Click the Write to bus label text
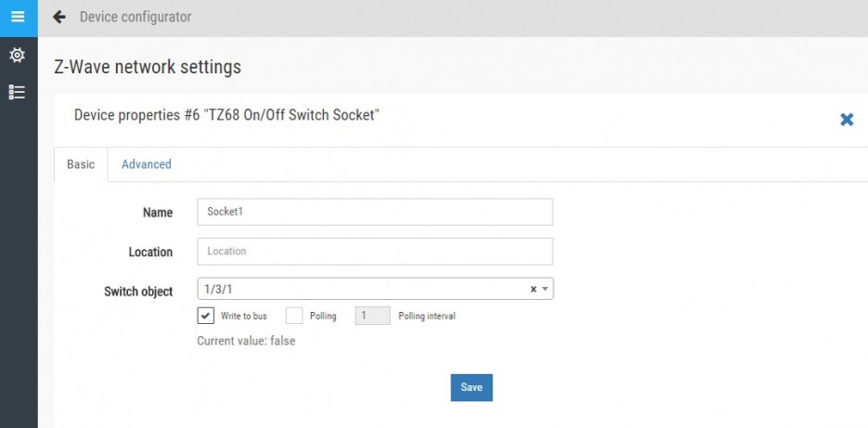Screen dimensions: 868x428 coord(243,317)
